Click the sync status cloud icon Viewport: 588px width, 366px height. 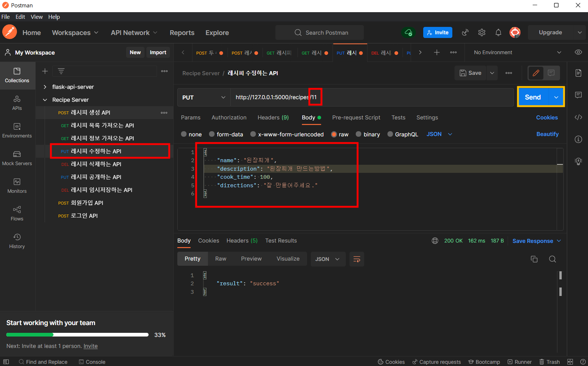[408, 32]
